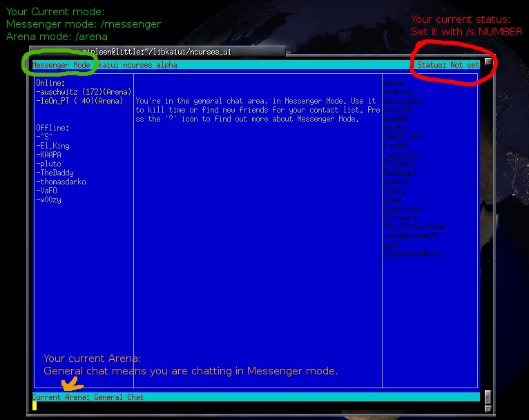Screen dimensions: 529x420
Task: Select user yell in chat user list
Action: [x=392, y=245]
